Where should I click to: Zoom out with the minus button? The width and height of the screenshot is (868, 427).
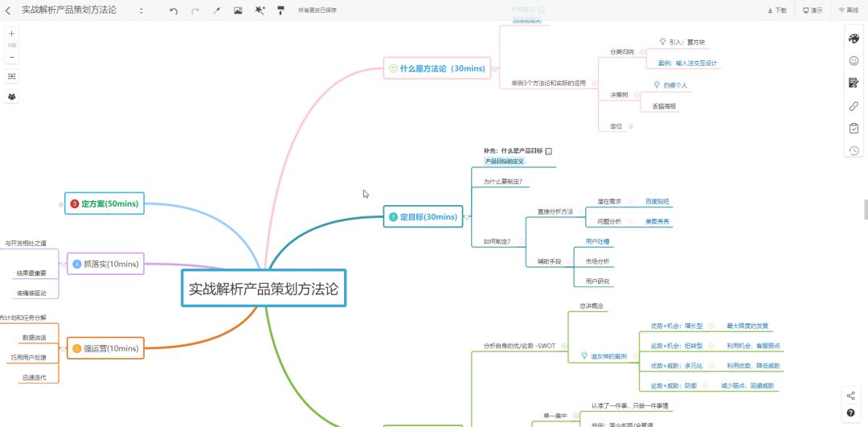[x=11, y=57]
